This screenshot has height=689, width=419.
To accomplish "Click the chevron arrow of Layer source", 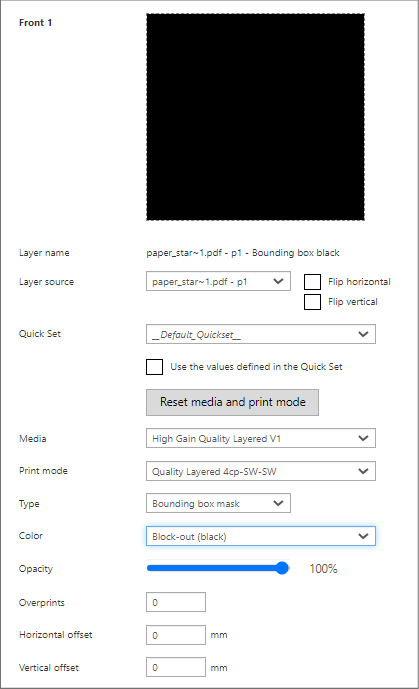I will click(278, 281).
